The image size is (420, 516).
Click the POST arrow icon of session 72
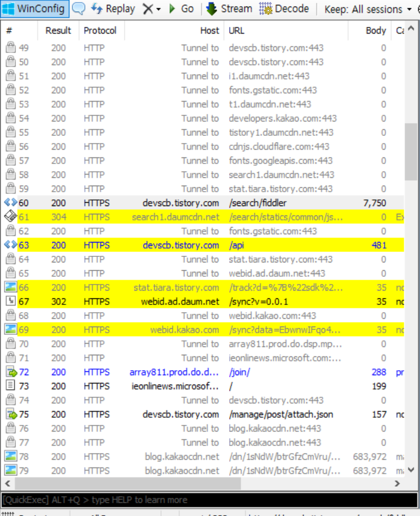[x=11, y=372]
